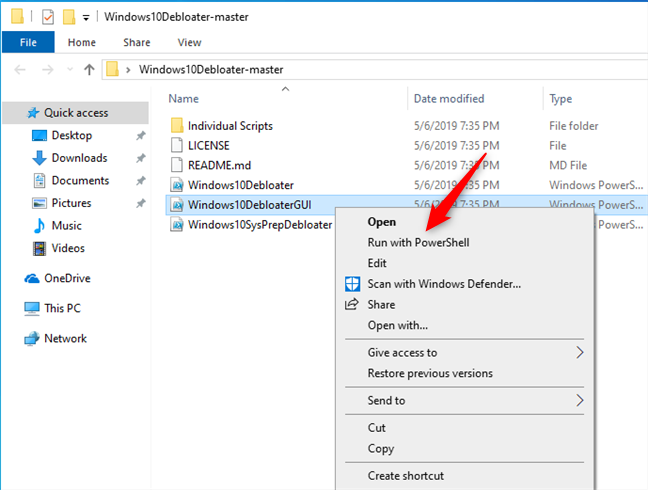Select the Windows10Debloater script file
This screenshot has height=490, width=648.
tap(241, 185)
